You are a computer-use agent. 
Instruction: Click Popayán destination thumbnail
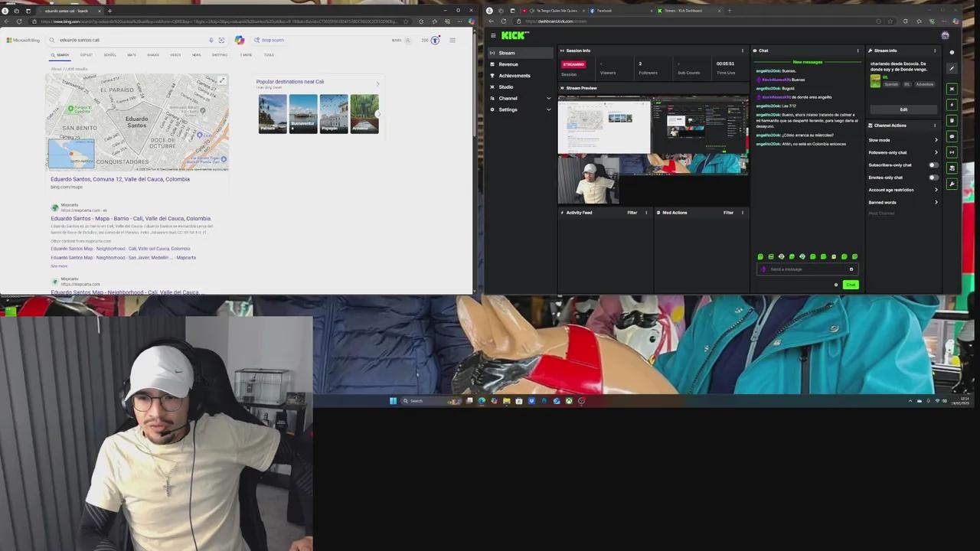(334, 114)
